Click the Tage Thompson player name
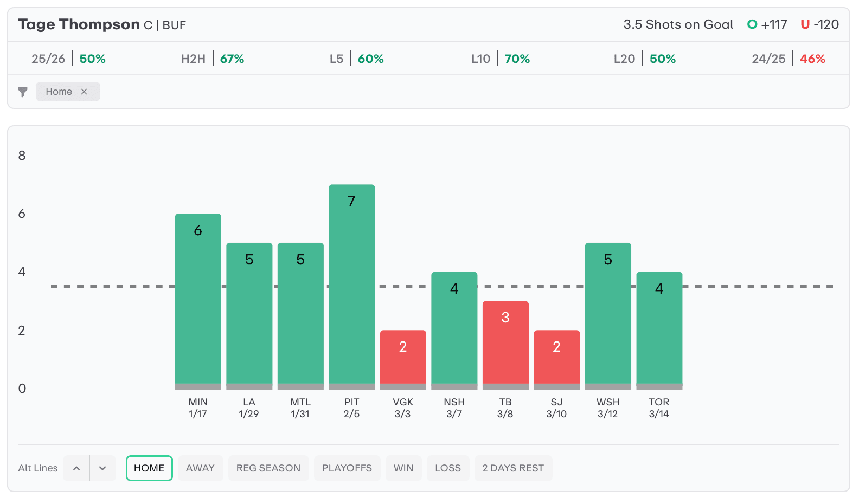This screenshot has width=859, height=504. (x=79, y=24)
